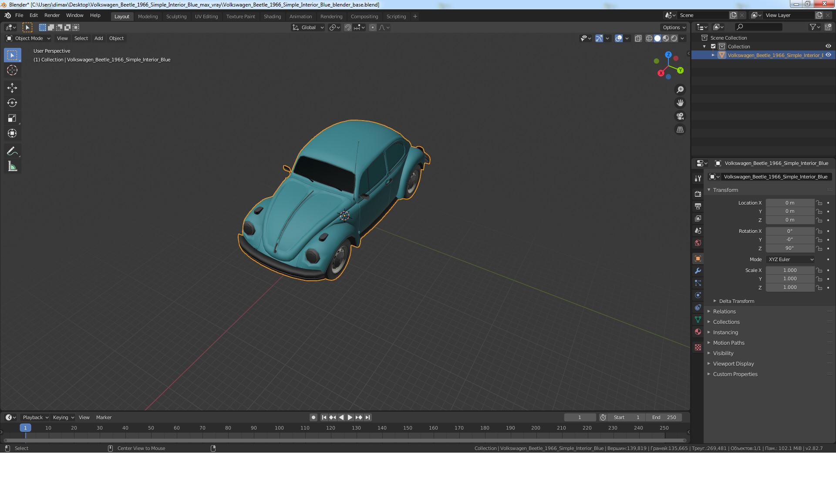
Task: Click the pan view hand icon
Action: 680,103
